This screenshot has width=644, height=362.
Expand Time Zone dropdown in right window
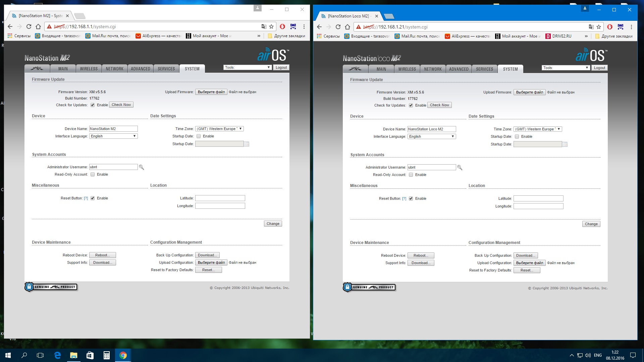[x=538, y=129]
